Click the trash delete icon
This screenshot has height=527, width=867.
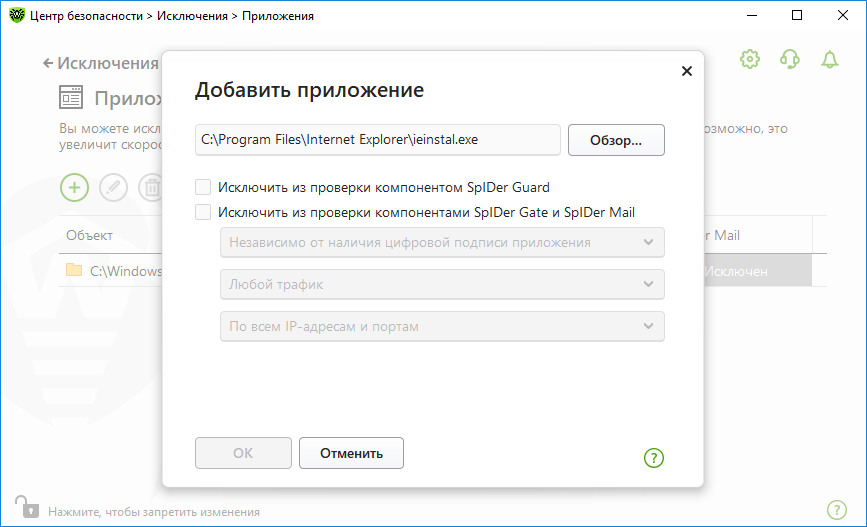click(x=151, y=187)
